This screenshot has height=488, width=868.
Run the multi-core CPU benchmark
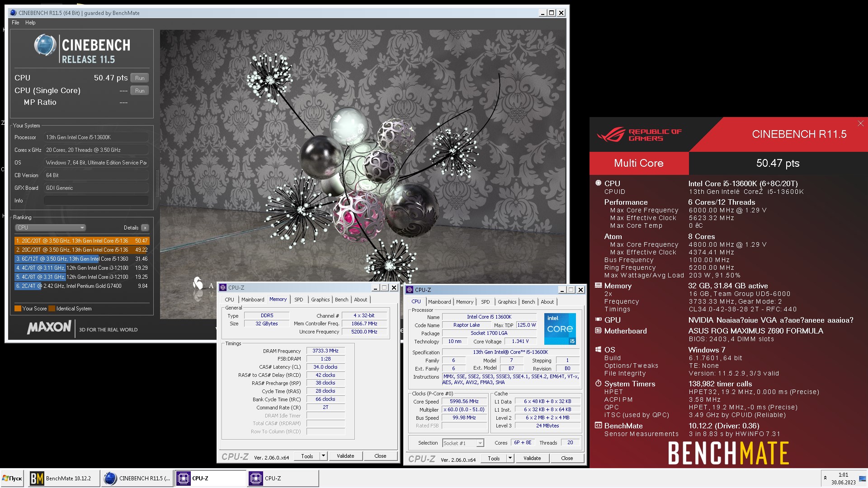(x=140, y=78)
